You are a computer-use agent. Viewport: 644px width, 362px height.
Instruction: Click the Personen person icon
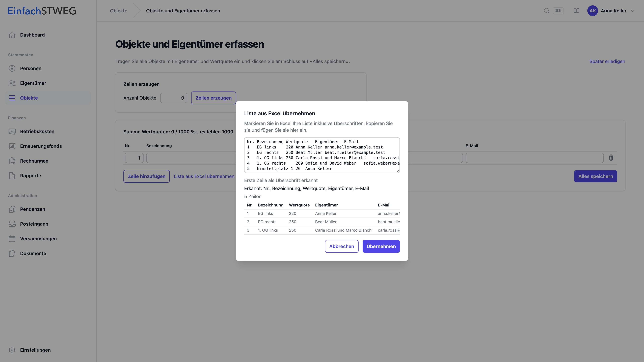point(12,68)
